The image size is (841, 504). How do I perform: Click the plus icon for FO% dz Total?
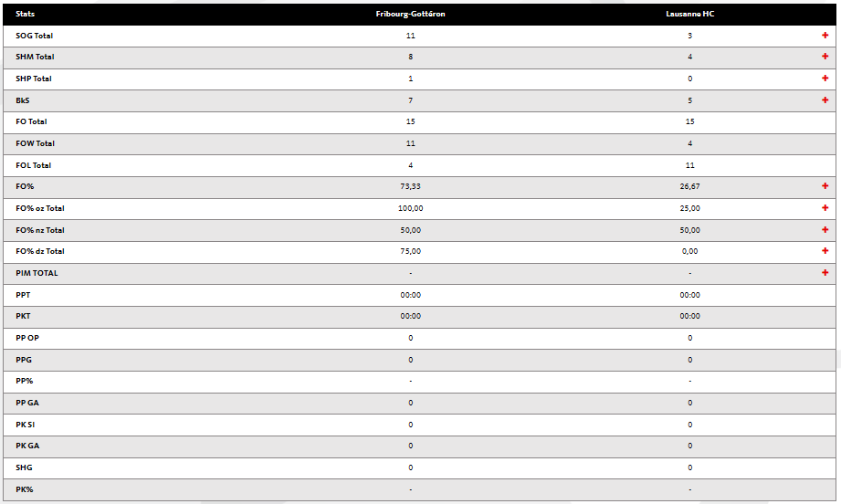825,251
